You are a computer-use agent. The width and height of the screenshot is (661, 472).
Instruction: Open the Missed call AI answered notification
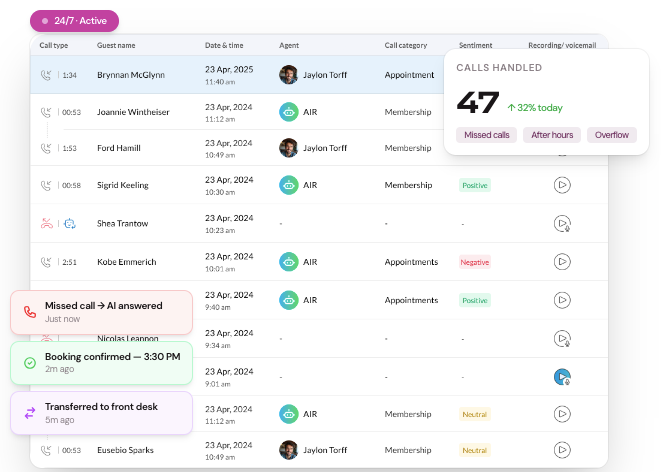tap(102, 312)
